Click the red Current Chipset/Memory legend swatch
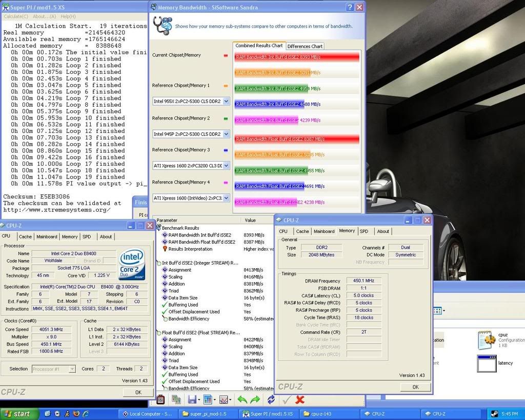The image size is (525, 420). tap(226, 55)
